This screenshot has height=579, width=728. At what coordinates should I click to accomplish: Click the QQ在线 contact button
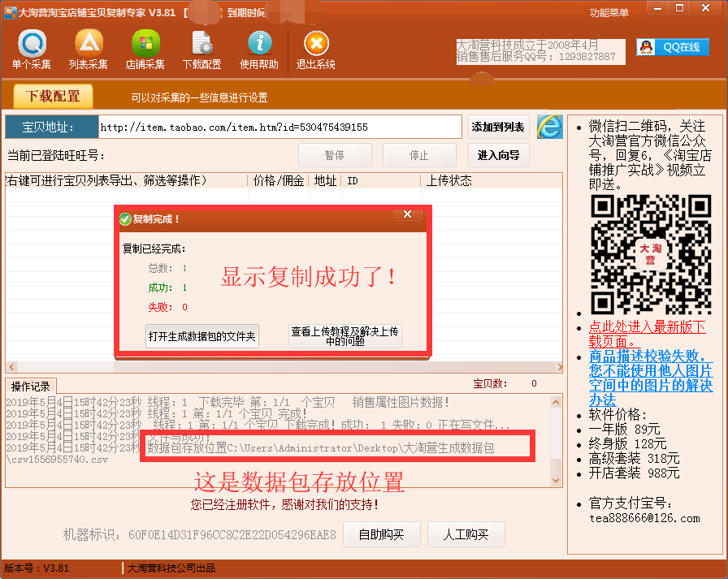click(x=673, y=47)
